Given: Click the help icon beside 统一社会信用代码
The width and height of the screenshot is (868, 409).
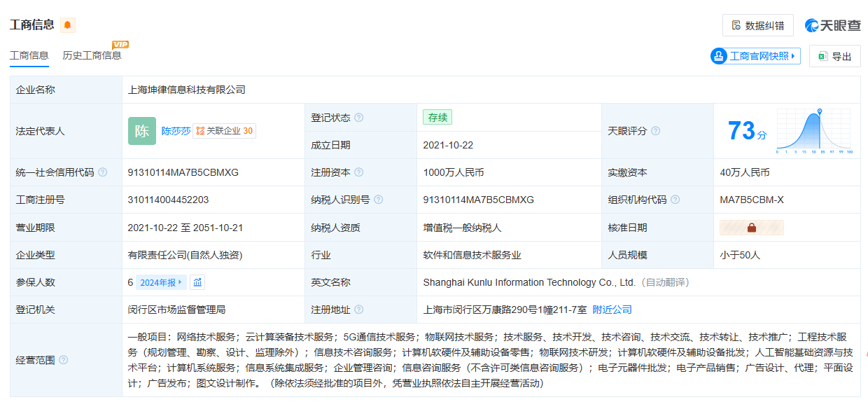Looking at the screenshot, I should pos(103,172).
